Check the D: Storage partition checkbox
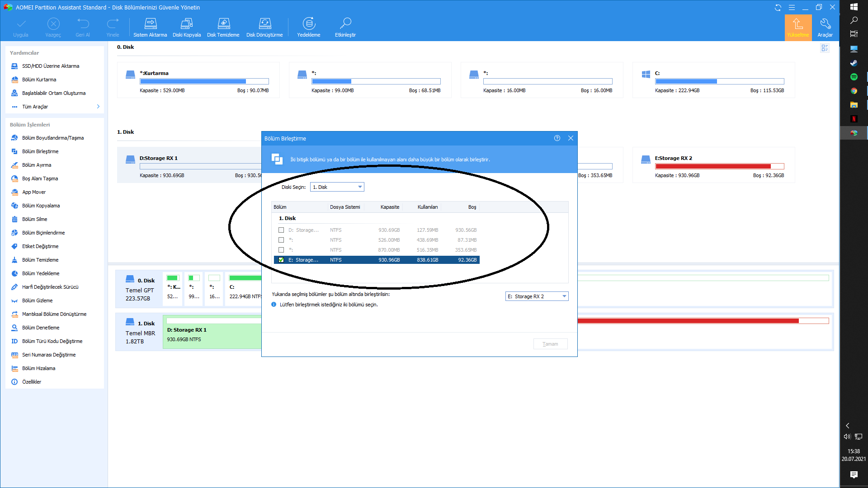This screenshot has height=488, width=868. pyautogui.click(x=281, y=230)
